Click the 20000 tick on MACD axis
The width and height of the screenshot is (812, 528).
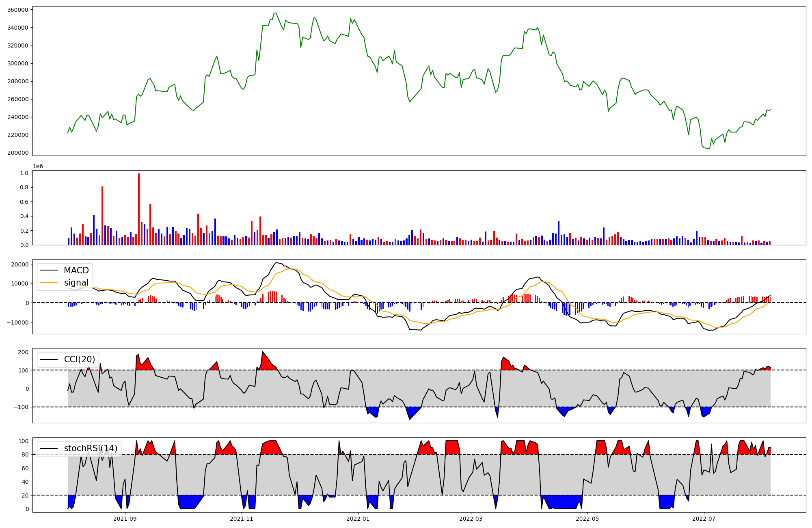coord(19,264)
